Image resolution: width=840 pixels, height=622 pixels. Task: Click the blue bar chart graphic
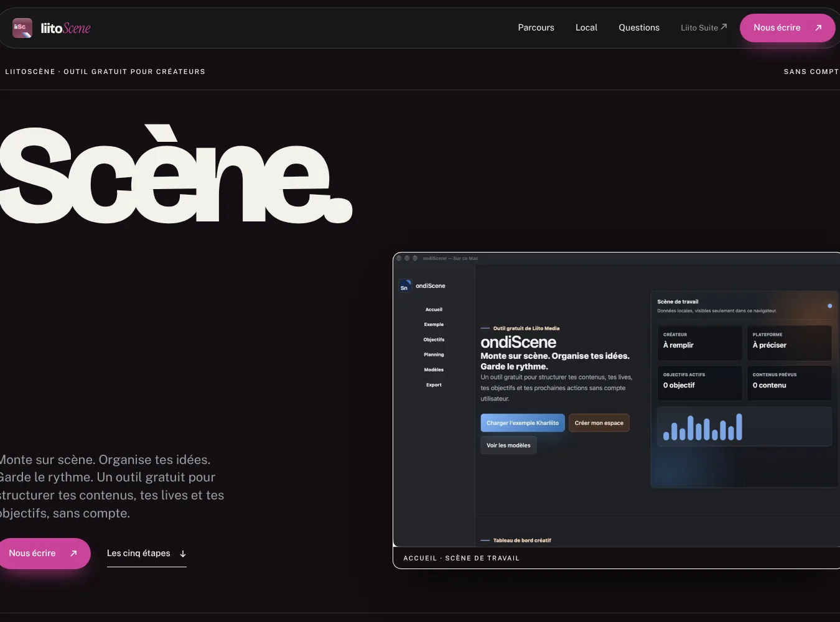pyautogui.click(x=702, y=427)
